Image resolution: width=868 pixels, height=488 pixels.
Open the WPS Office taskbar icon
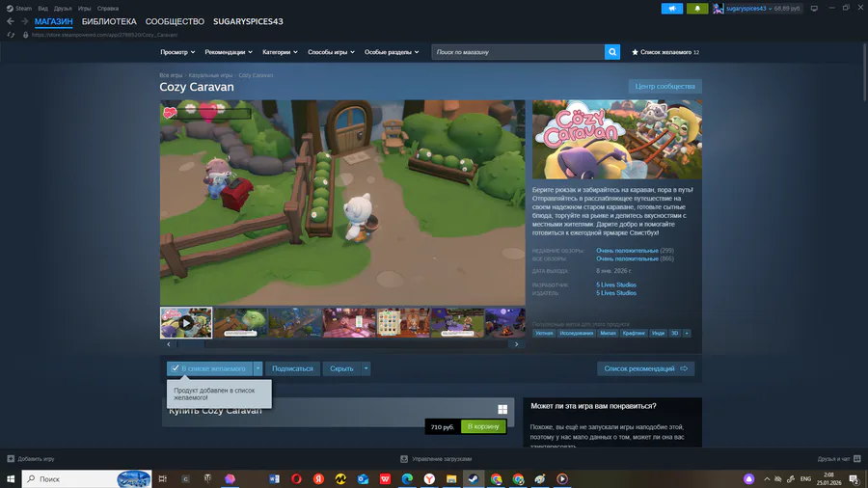[x=385, y=478]
